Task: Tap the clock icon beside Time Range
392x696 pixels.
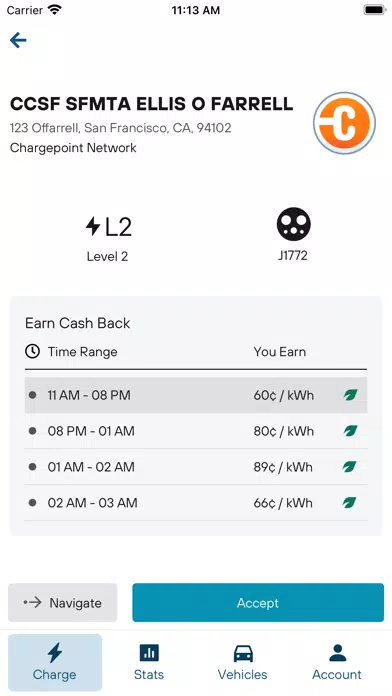Action: pyautogui.click(x=32, y=352)
